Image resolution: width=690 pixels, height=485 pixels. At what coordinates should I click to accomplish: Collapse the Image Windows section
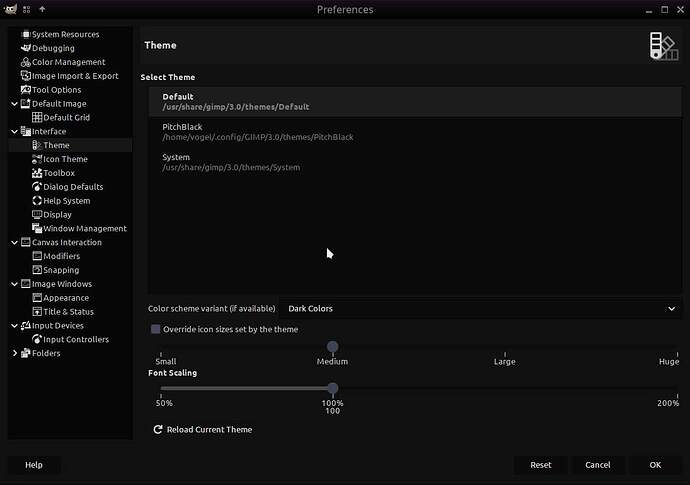coord(13,284)
